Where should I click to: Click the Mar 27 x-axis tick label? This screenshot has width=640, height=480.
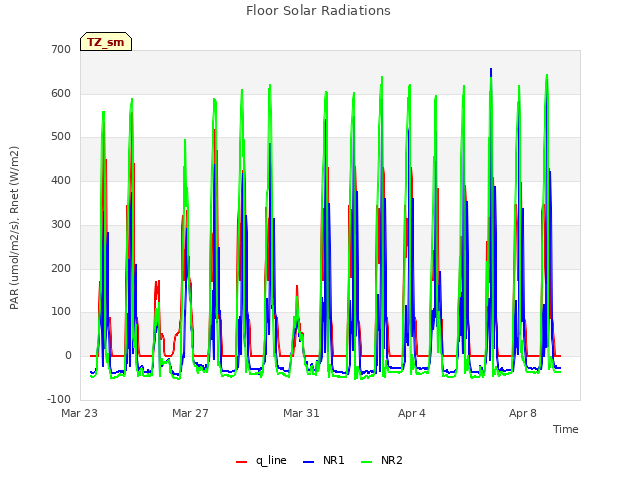[x=190, y=413]
